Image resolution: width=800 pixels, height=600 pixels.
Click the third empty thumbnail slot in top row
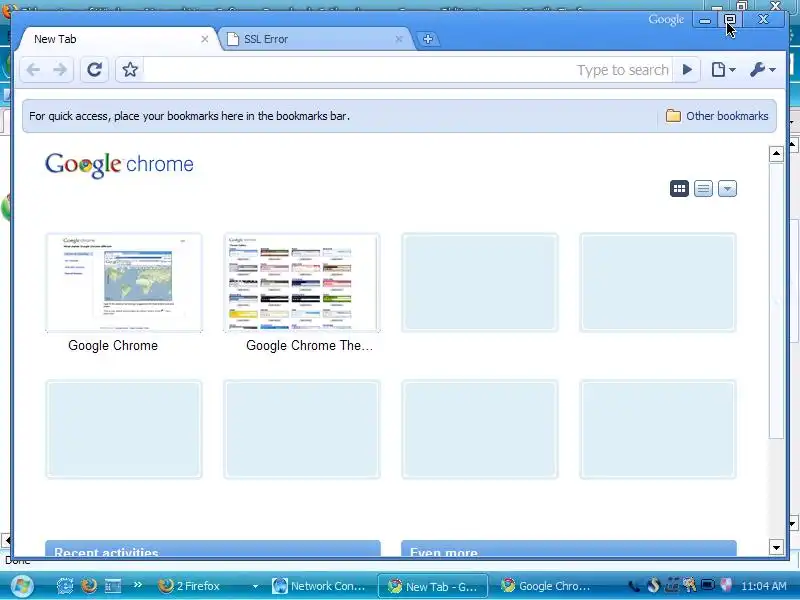[x=480, y=283]
